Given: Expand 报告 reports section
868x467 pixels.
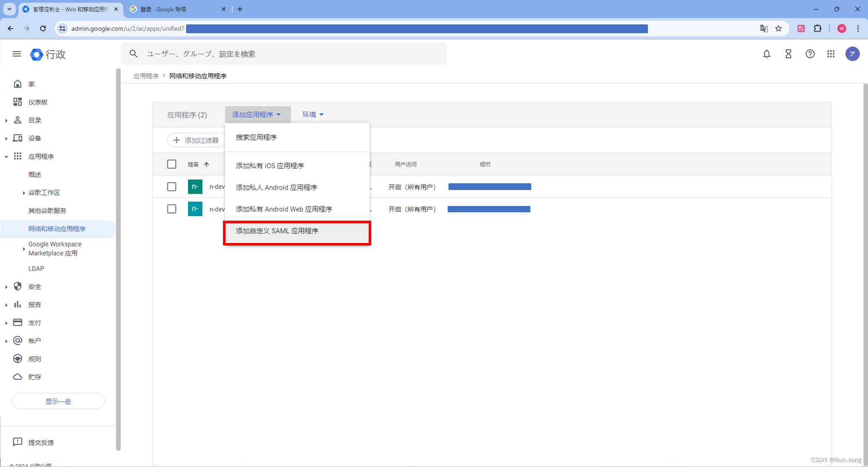Looking at the screenshot, I should (6, 305).
